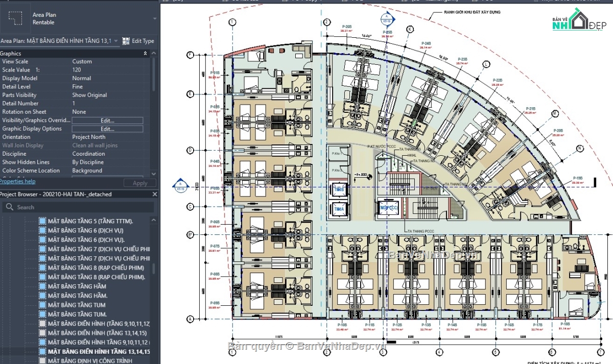Click the search magnifier icon in Project Browser
The width and height of the screenshot is (613, 364).
(10, 207)
